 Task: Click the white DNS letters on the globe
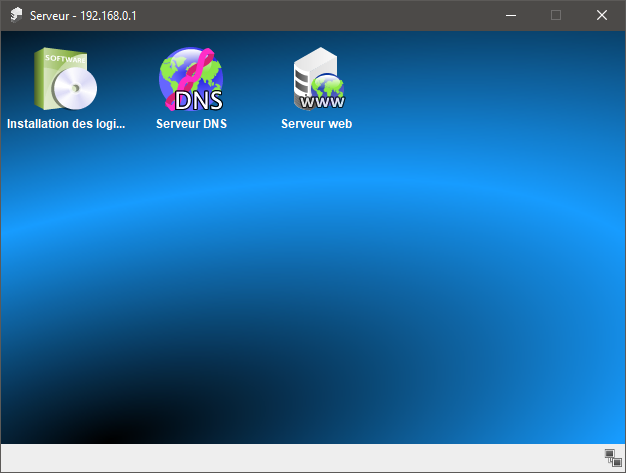point(198,100)
